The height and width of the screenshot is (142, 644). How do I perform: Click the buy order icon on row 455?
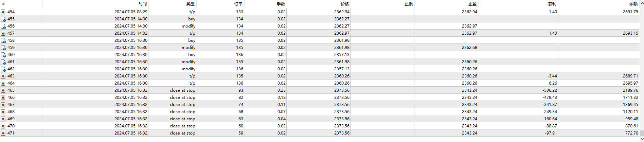tap(3, 19)
